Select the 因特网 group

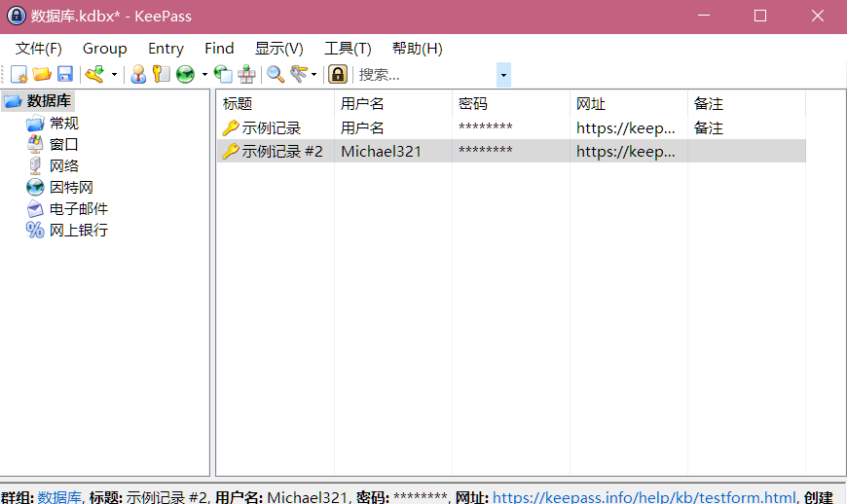71,187
